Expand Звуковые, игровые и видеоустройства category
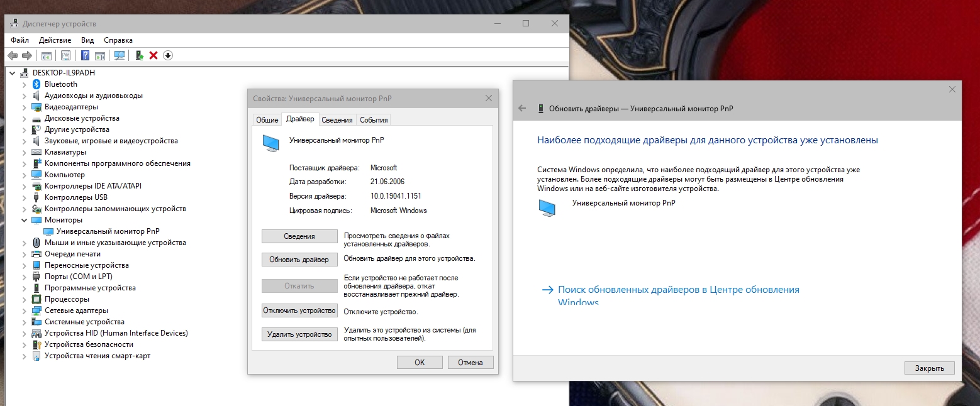 (x=24, y=141)
